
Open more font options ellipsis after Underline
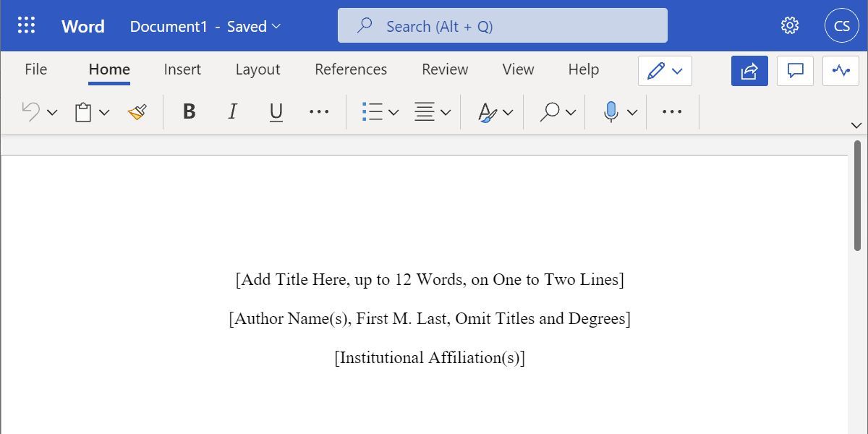[319, 111]
